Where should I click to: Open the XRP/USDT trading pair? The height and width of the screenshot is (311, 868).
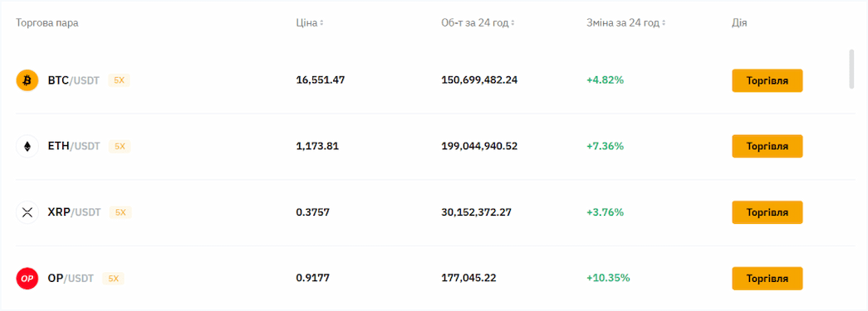click(75, 212)
